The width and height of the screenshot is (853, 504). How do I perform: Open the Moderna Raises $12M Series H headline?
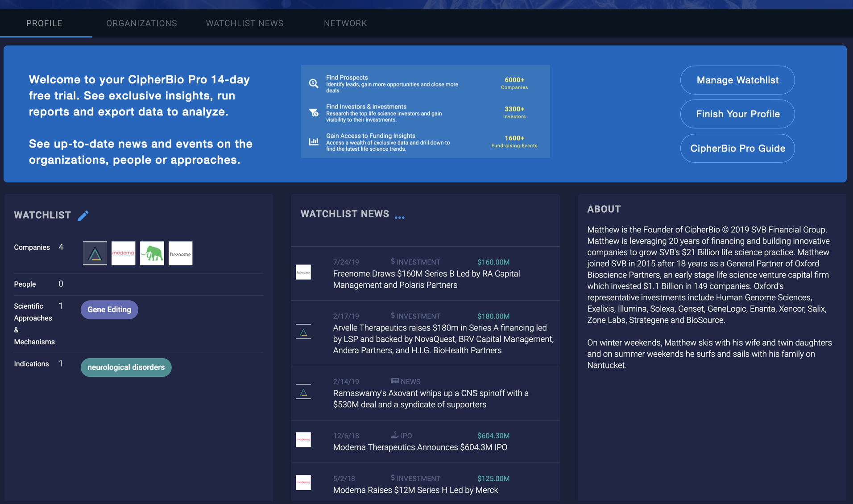pyautogui.click(x=416, y=490)
